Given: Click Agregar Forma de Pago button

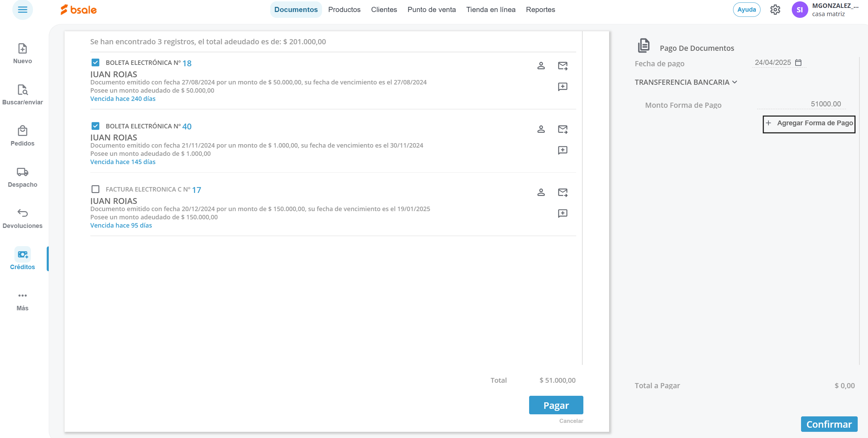Looking at the screenshot, I should coord(809,124).
